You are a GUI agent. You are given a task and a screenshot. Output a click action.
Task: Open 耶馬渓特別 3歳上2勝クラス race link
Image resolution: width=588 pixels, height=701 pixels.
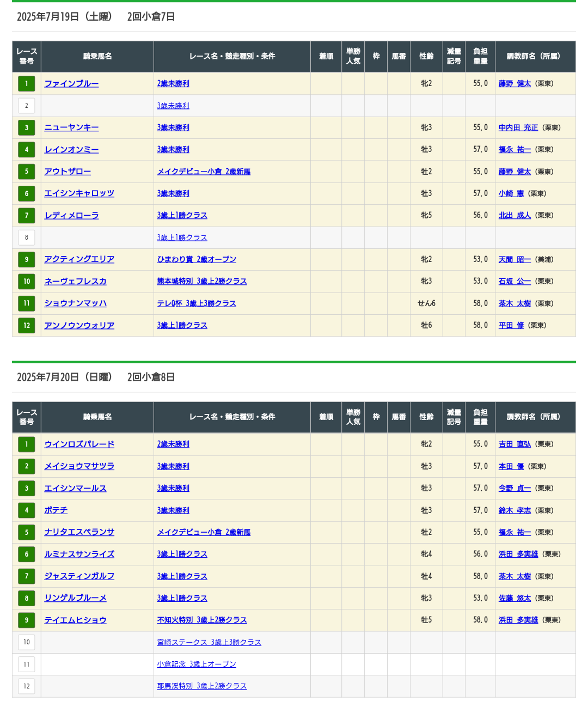coord(202,686)
